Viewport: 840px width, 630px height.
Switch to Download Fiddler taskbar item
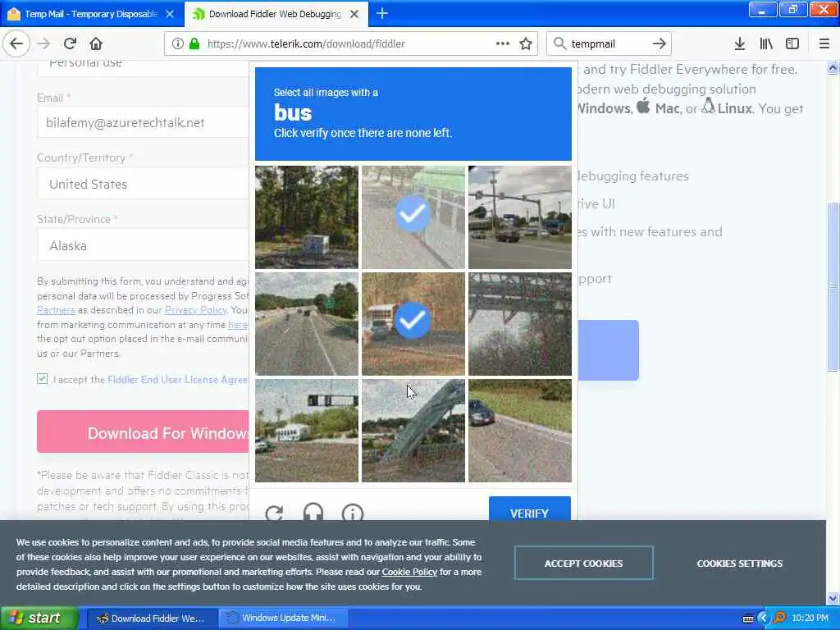pos(152,619)
